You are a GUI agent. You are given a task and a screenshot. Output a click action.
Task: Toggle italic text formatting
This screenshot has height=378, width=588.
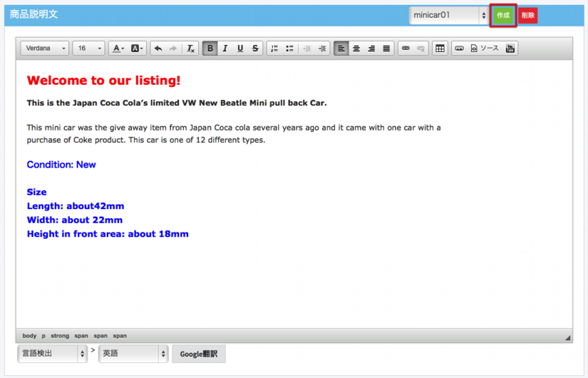(225, 48)
